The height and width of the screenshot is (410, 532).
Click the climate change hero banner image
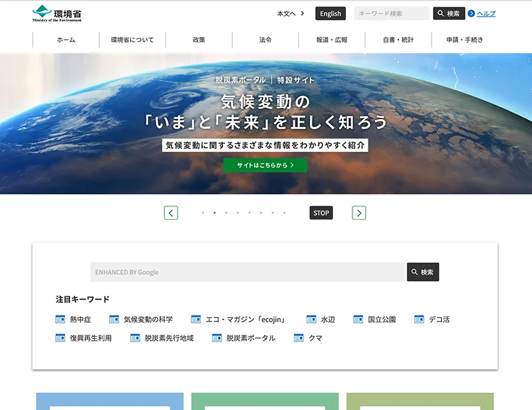(x=266, y=124)
